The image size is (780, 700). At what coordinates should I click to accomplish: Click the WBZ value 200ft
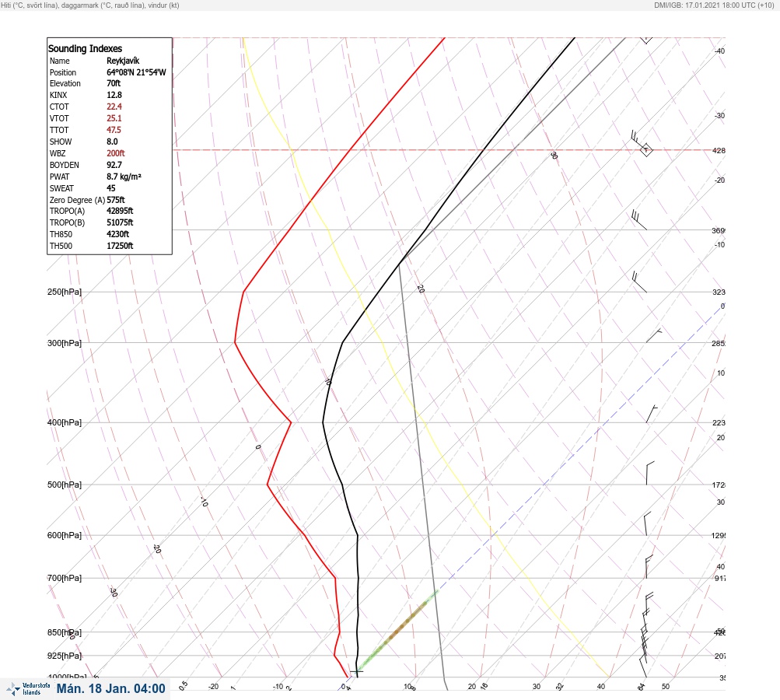[115, 153]
